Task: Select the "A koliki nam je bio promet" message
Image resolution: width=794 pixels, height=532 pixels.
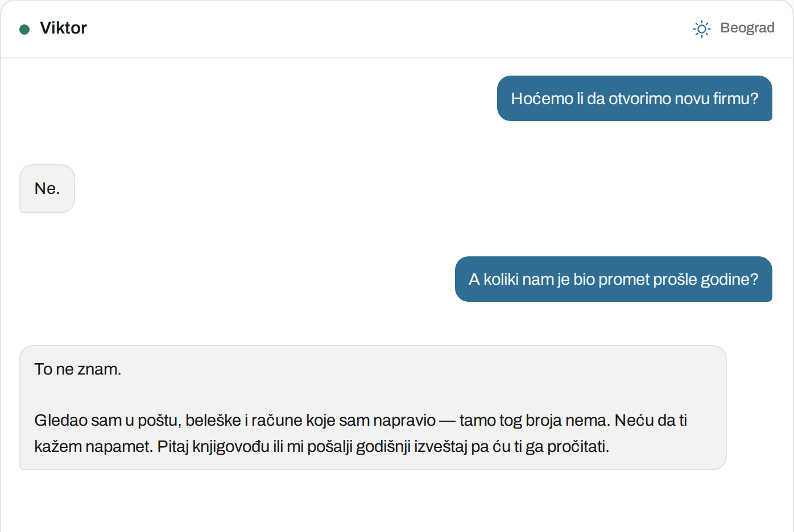Action: [x=614, y=279]
